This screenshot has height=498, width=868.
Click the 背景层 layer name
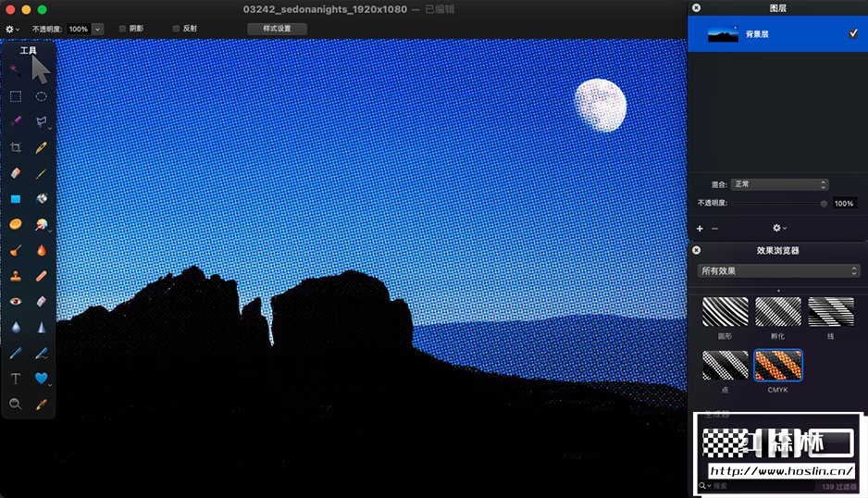click(757, 34)
